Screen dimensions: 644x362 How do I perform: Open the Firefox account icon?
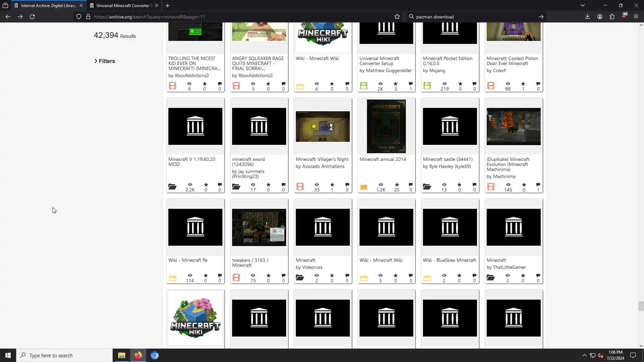coord(600,17)
